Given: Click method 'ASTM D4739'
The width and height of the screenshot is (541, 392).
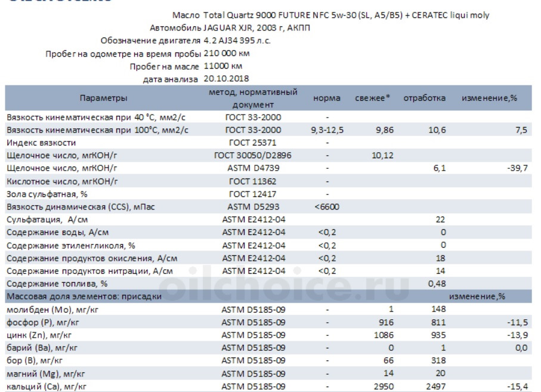Looking at the screenshot, I should pos(254,168).
